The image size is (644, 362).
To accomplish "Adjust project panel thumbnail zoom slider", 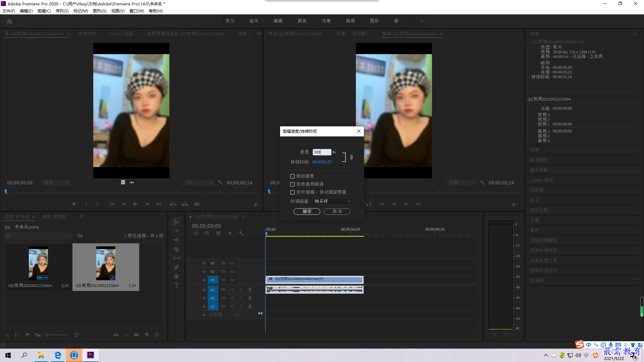I will tap(56, 335).
